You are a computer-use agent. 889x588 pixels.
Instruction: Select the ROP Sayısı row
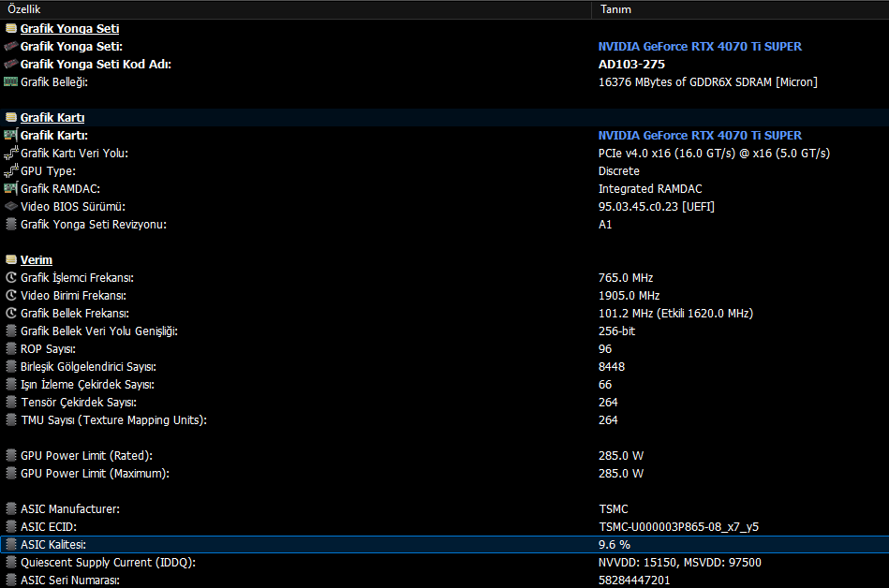click(x=444, y=349)
